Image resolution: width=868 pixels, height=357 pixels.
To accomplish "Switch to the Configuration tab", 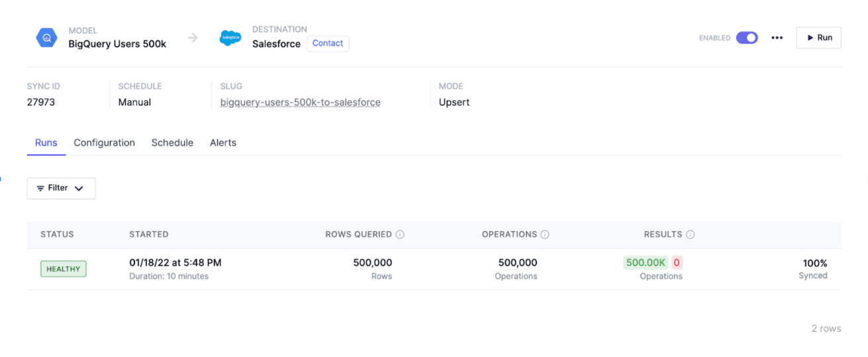I will click(104, 142).
